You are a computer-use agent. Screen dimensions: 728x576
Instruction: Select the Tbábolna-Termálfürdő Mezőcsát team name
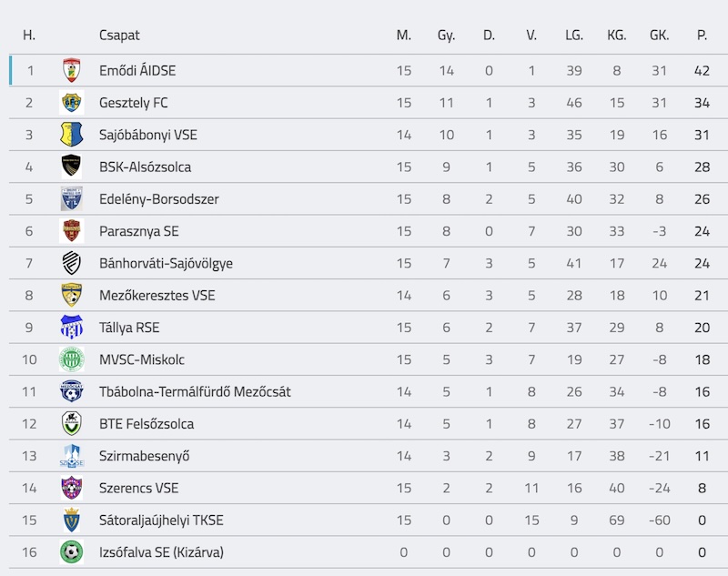195,391
